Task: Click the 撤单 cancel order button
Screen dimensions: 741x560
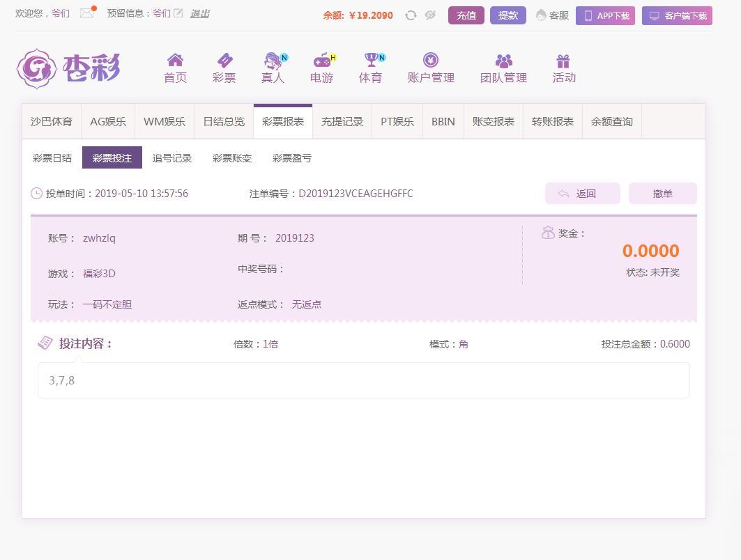Action: (662, 194)
